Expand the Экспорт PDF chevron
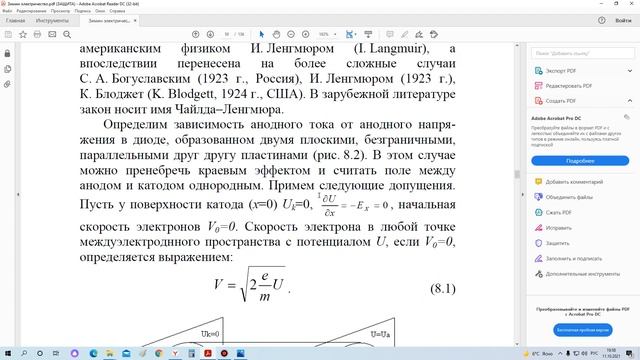This screenshot has width=640, height=360. coord(630,71)
